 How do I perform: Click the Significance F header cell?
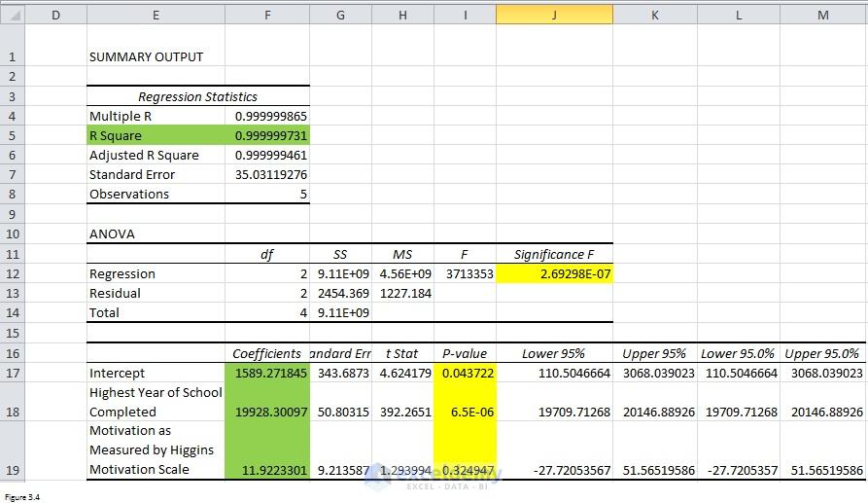coord(555,254)
